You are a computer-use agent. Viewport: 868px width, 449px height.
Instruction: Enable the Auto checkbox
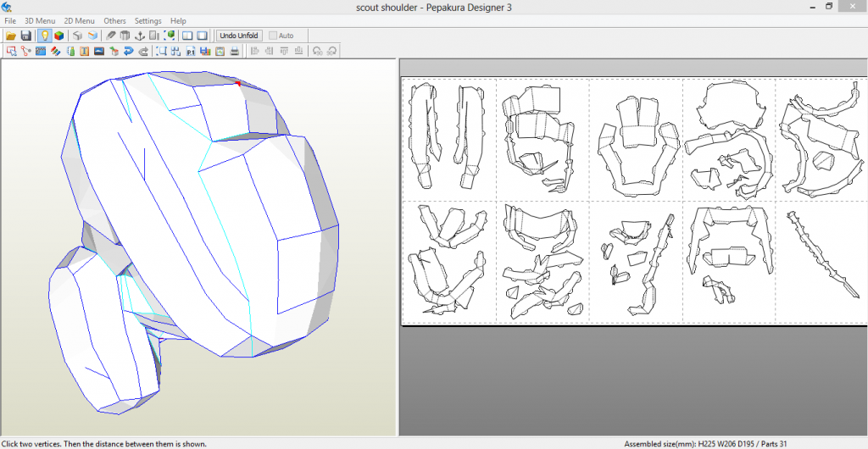(273, 36)
